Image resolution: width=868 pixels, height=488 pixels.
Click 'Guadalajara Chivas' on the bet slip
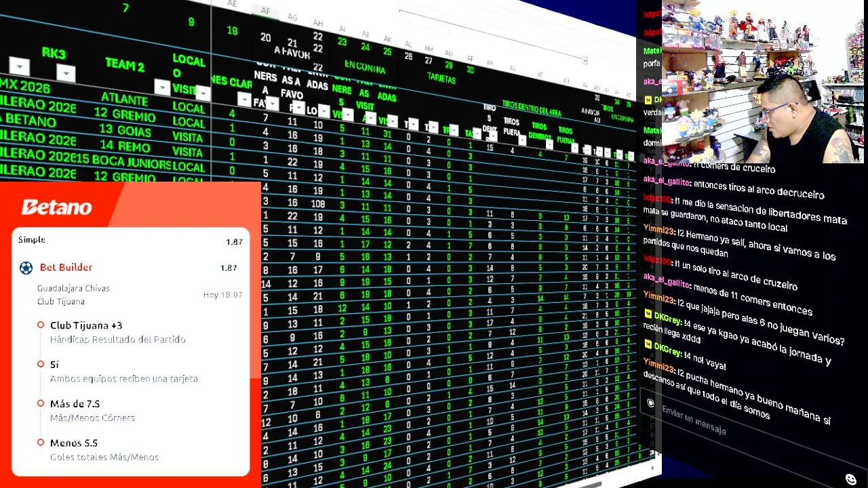click(73, 288)
